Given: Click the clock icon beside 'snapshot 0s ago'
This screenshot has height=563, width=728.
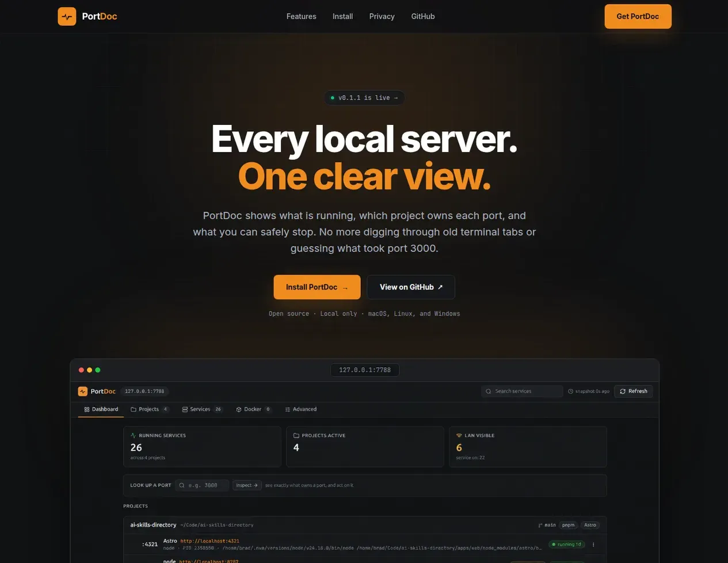Looking at the screenshot, I should point(571,391).
